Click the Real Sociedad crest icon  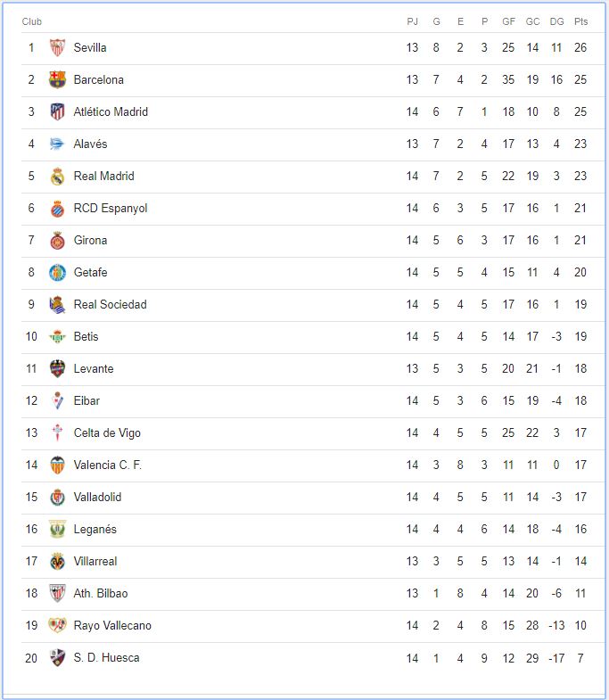pos(57,304)
